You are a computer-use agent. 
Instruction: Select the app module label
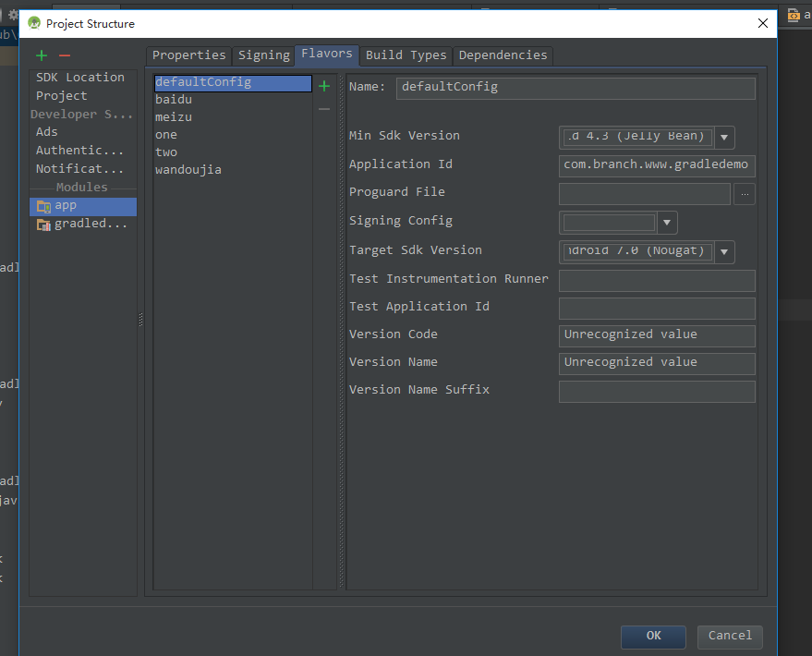coord(66,205)
